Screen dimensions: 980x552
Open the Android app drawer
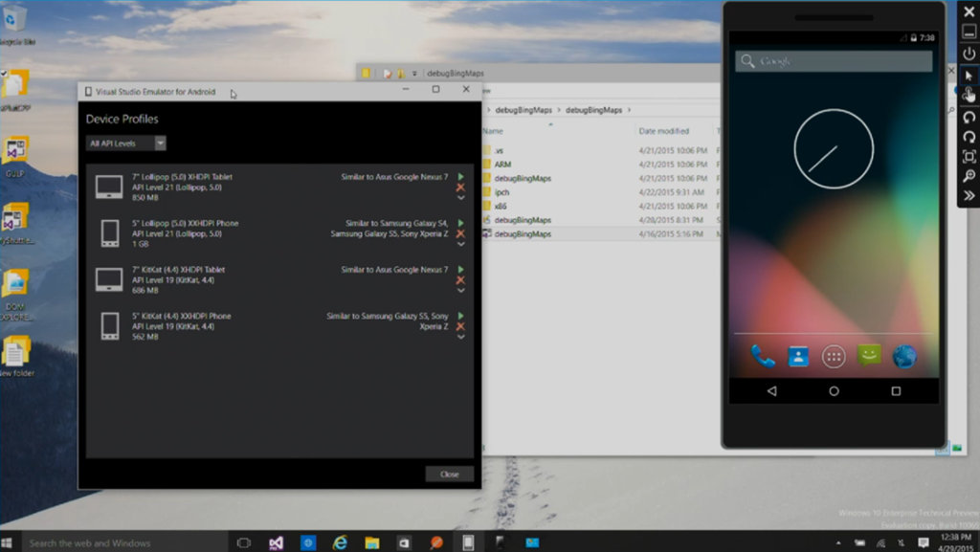(834, 357)
